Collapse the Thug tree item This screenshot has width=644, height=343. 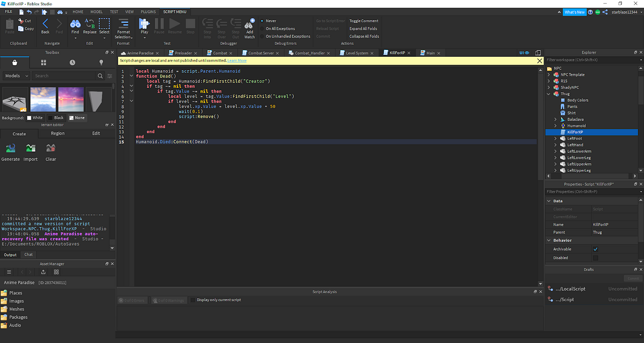[549, 93]
